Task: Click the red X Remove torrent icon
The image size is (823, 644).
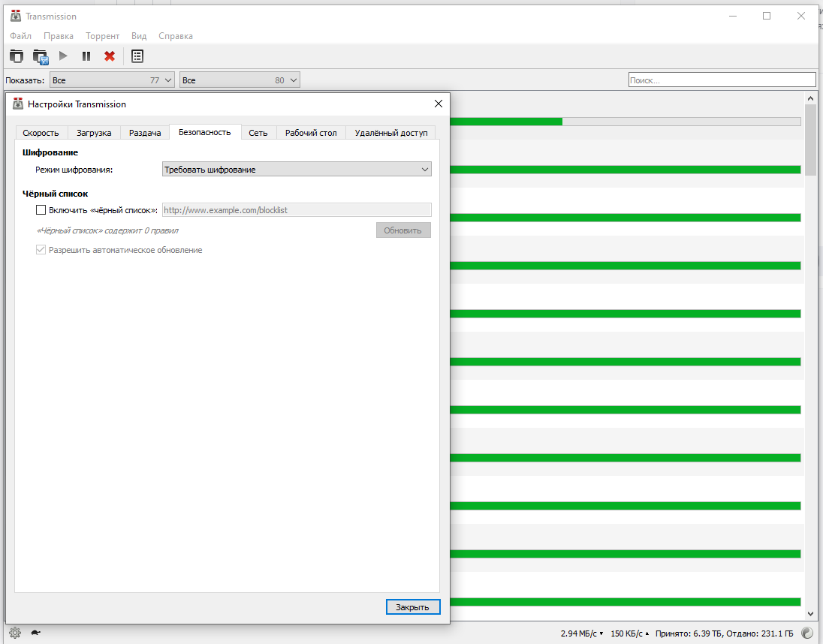Action: pos(110,56)
